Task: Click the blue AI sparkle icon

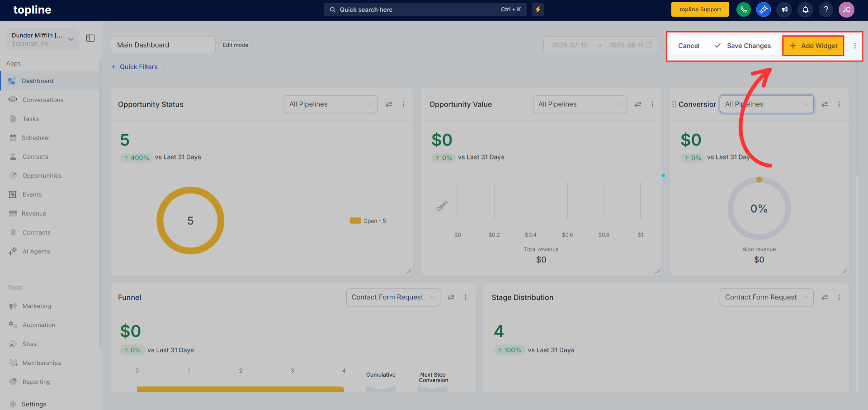Action: (x=764, y=9)
